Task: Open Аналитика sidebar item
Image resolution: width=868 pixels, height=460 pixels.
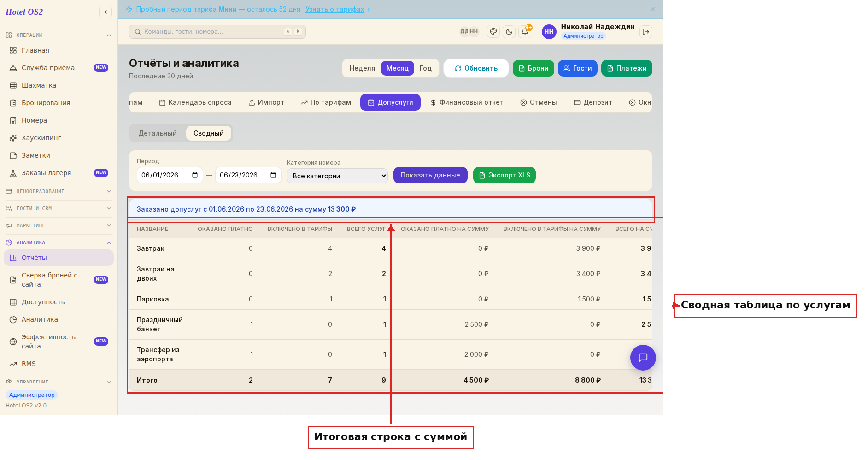Action: pos(59,319)
